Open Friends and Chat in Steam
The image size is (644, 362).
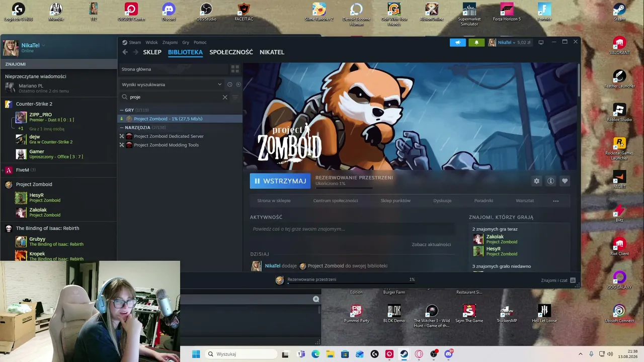[558, 280]
